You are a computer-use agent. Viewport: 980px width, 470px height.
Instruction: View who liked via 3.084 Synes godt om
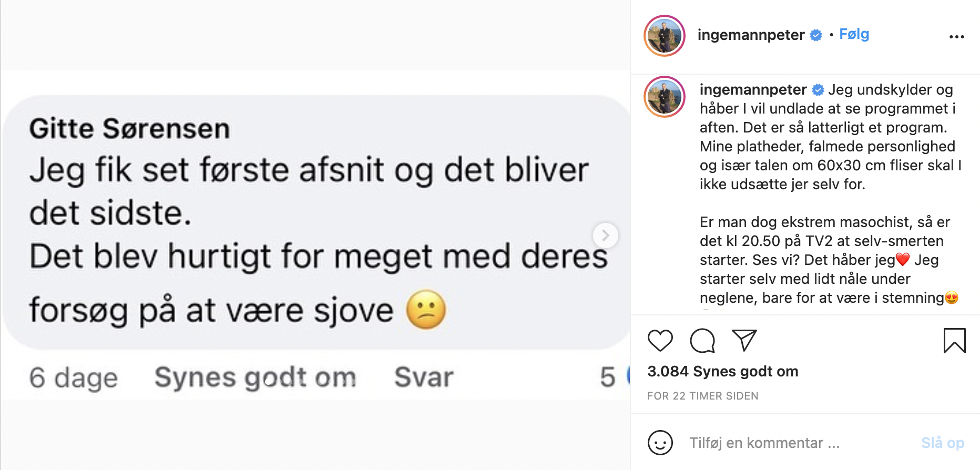pyautogui.click(x=723, y=371)
